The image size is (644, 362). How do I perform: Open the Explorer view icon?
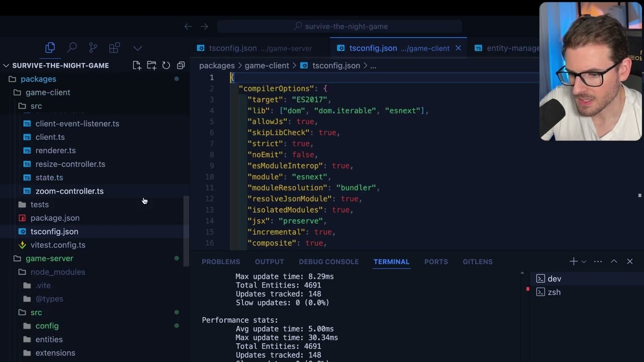pos(50,48)
